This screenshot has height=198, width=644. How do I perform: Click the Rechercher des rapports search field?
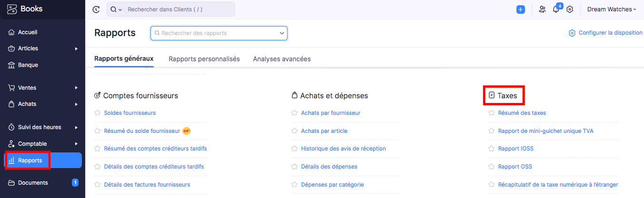tap(219, 33)
